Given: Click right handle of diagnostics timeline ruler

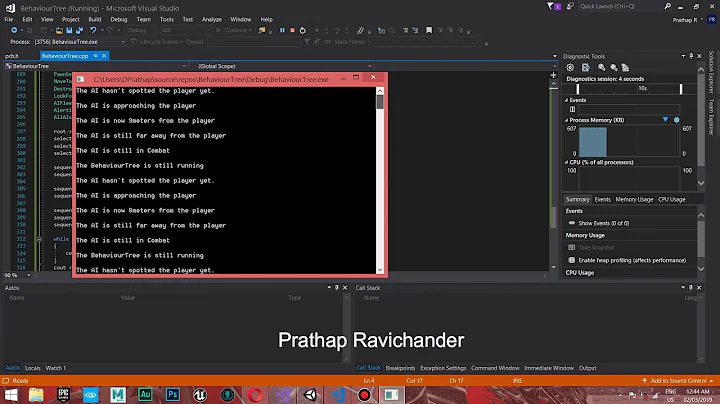Looking at the screenshot, I should coord(681,89).
